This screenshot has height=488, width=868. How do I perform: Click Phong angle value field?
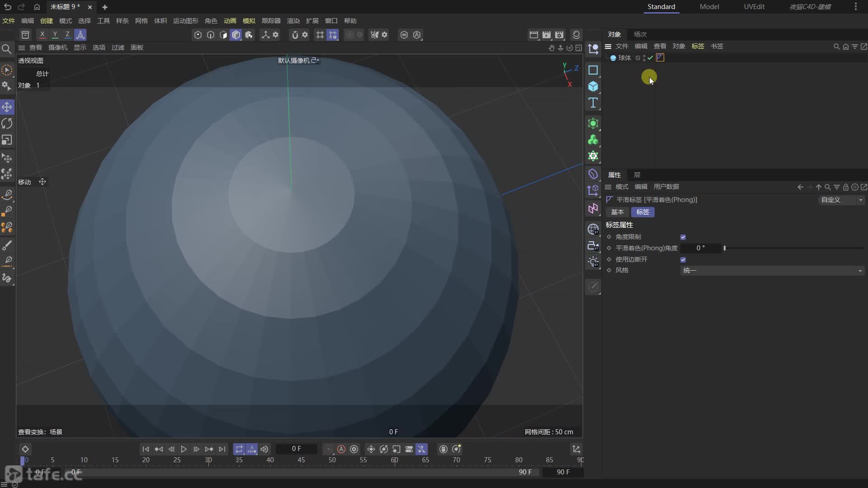[x=701, y=248]
